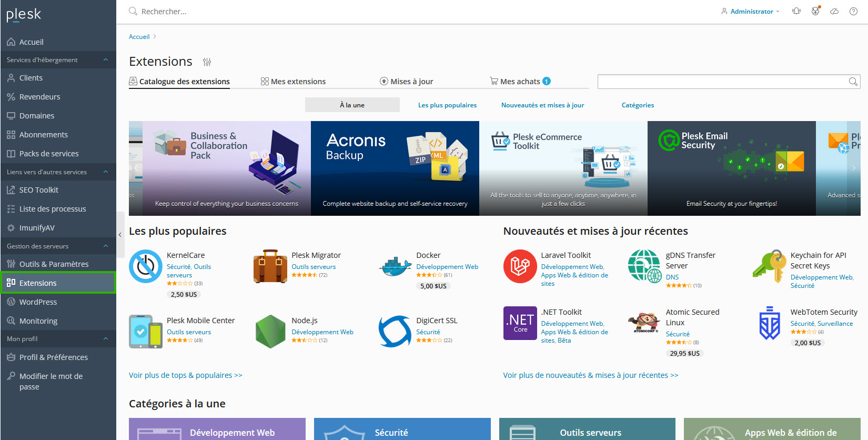
Task: Open the Plesk eCommerce Toolkit banner
Action: [563, 168]
